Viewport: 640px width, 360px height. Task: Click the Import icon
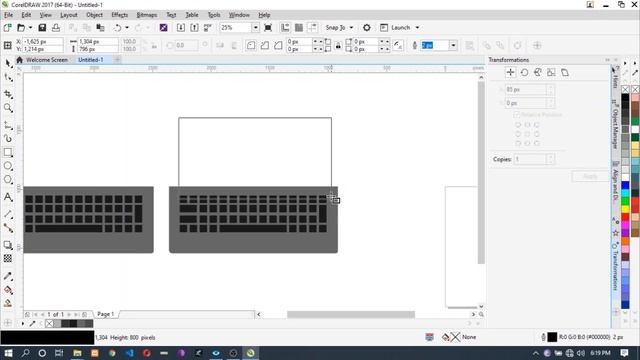(x=181, y=27)
